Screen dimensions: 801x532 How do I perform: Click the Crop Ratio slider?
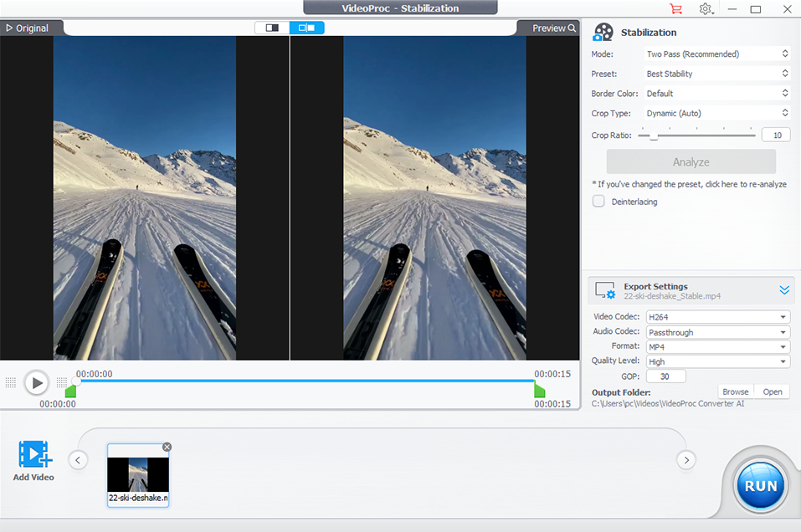[696, 135]
